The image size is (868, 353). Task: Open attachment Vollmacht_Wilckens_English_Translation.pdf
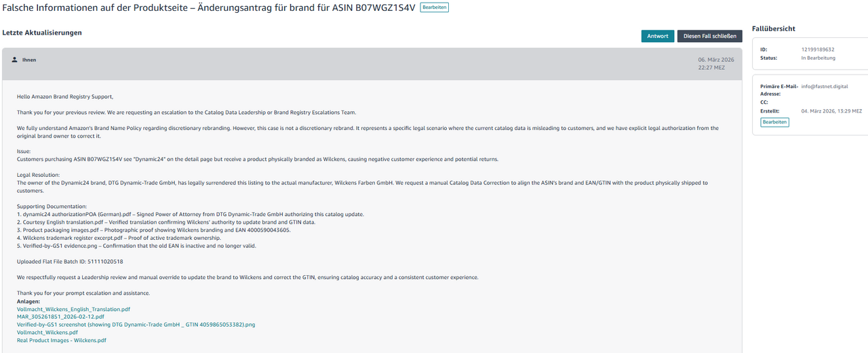pyautogui.click(x=73, y=309)
